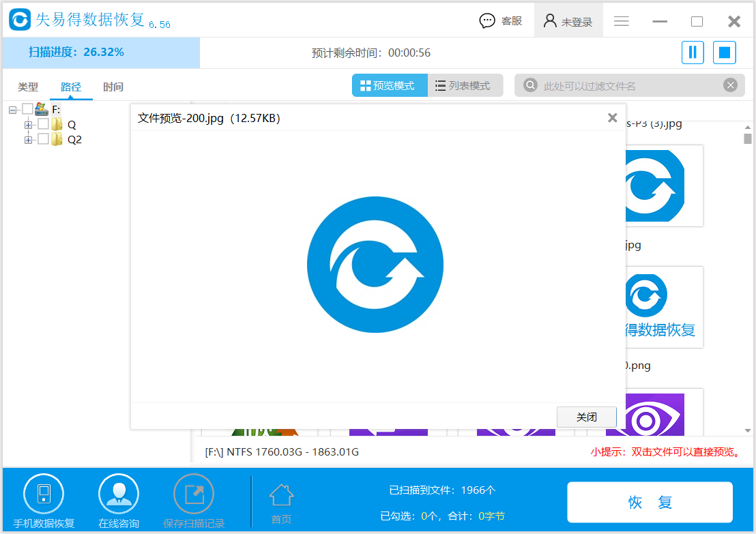Click the file name filter input field
Image resolution: width=756 pixels, height=534 pixels.
tap(630, 86)
